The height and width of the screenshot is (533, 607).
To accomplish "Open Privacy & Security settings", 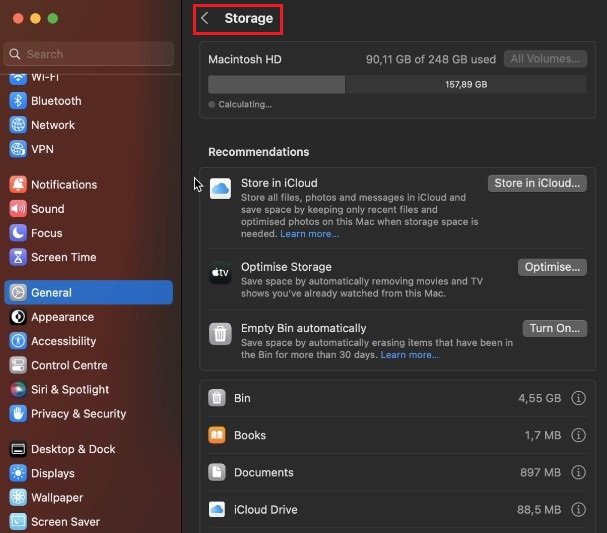I will tap(78, 413).
